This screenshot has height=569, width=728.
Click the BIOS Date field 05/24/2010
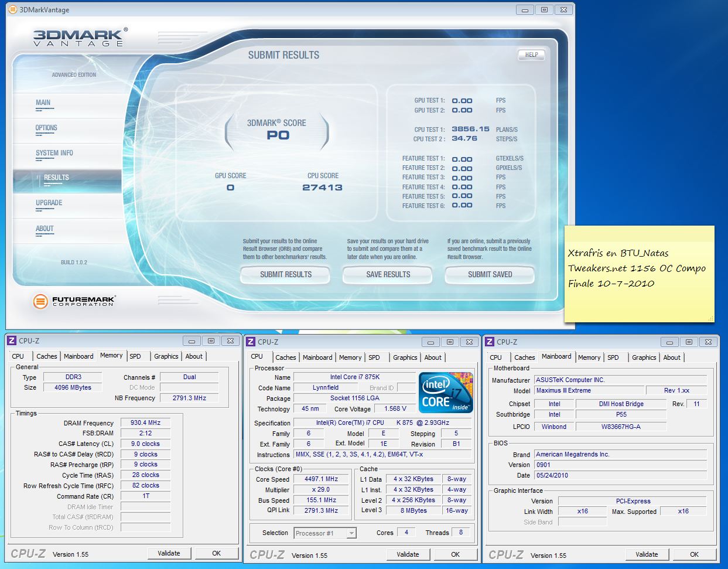[x=621, y=475]
